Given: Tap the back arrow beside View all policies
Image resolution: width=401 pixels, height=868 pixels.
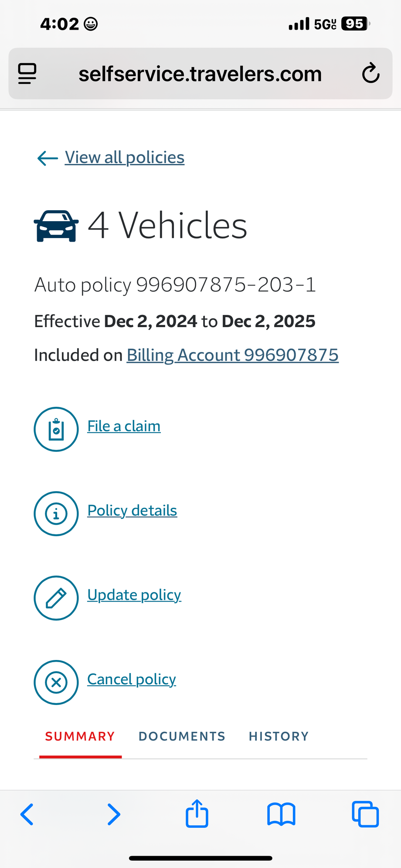Looking at the screenshot, I should pyautogui.click(x=48, y=158).
